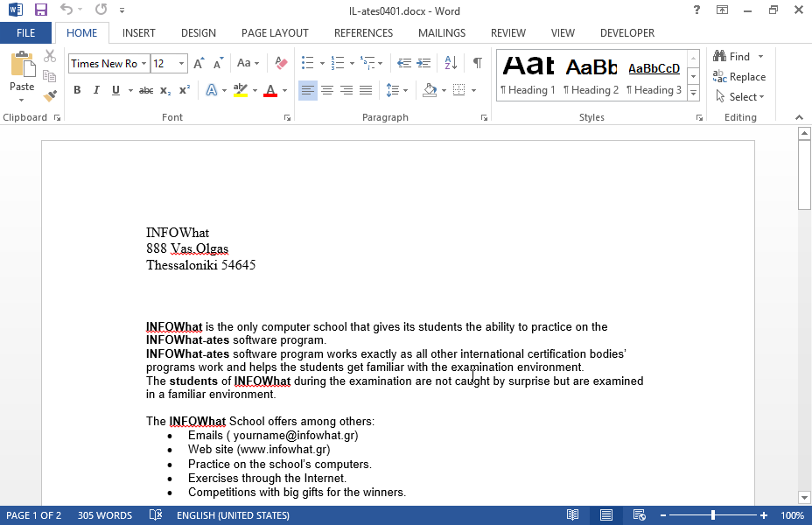Open the FILE tab
Viewport: 812px width, 525px height.
point(26,33)
